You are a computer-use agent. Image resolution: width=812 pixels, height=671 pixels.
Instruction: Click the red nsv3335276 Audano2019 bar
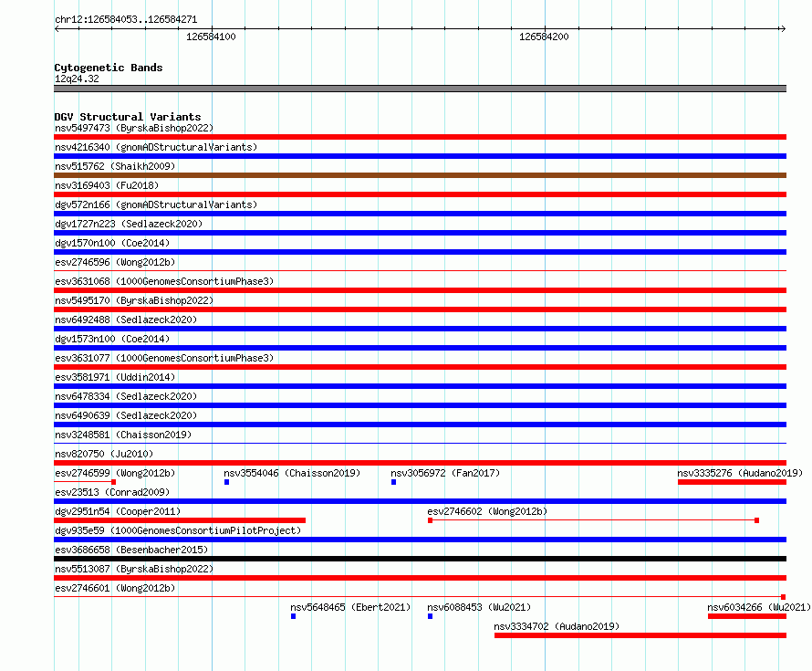click(x=733, y=482)
